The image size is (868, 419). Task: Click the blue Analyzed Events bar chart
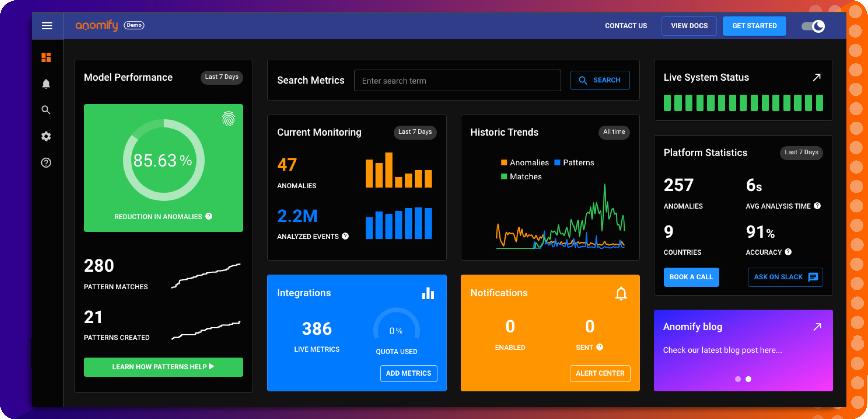pyautogui.click(x=399, y=223)
